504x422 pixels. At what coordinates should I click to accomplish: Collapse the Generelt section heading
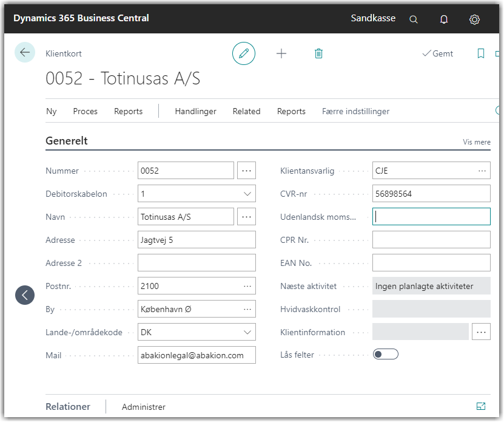[x=67, y=141]
